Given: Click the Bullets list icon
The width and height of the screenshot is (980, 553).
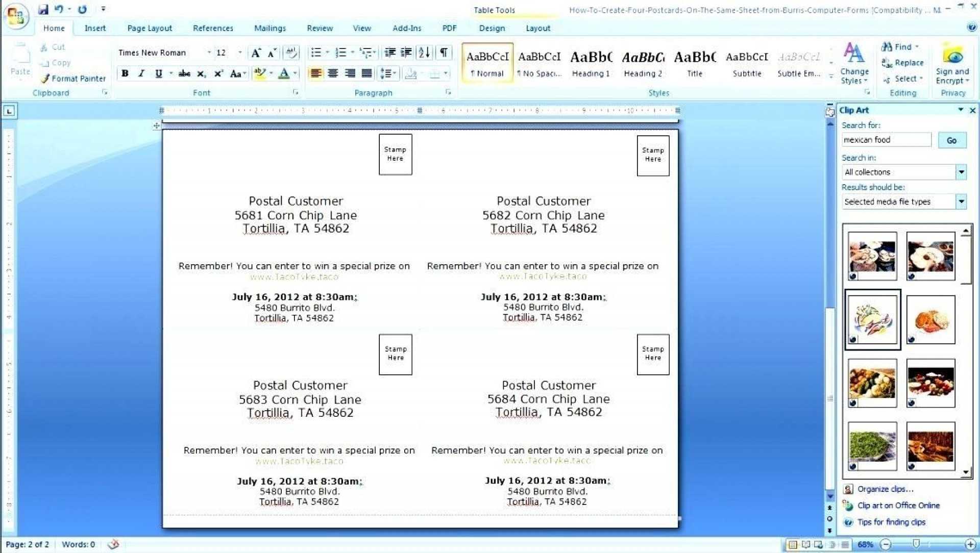Looking at the screenshot, I should 314,54.
